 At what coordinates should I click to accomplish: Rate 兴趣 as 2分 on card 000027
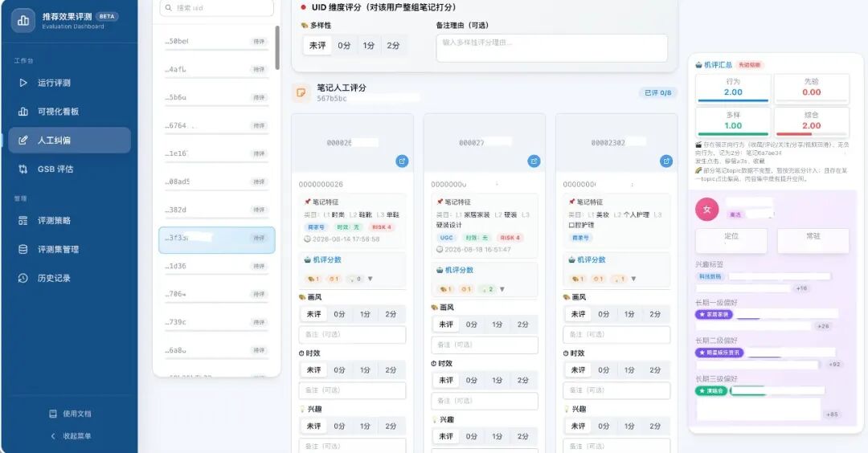point(523,436)
